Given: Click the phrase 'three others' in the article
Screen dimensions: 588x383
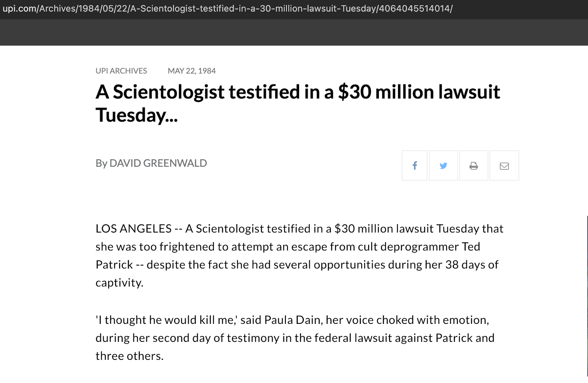Looking at the screenshot, I should pos(129,356).
